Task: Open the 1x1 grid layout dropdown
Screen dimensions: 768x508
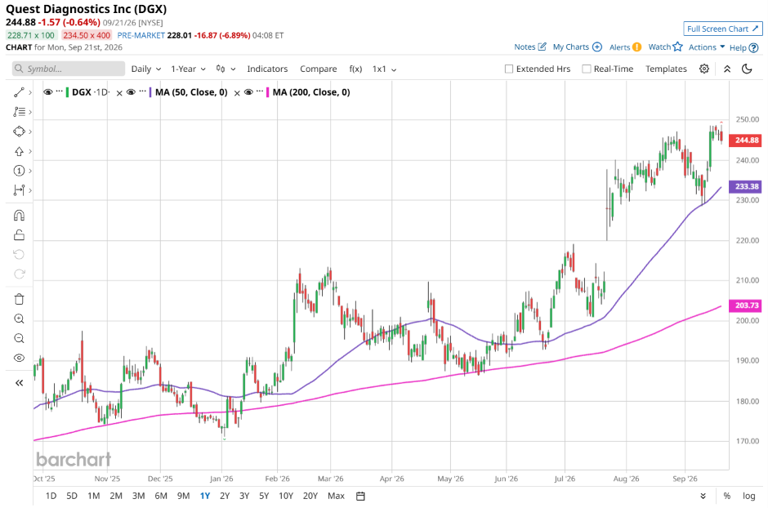Action: [x=384, y=69]
